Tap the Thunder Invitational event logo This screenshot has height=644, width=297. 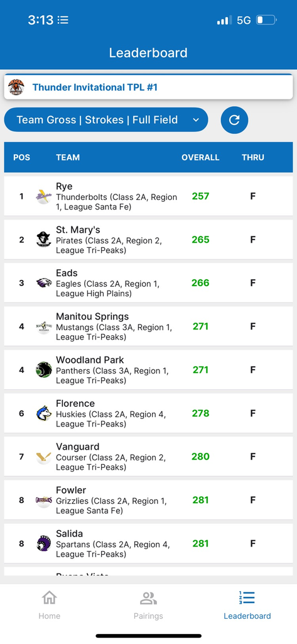tap(16, 87)
